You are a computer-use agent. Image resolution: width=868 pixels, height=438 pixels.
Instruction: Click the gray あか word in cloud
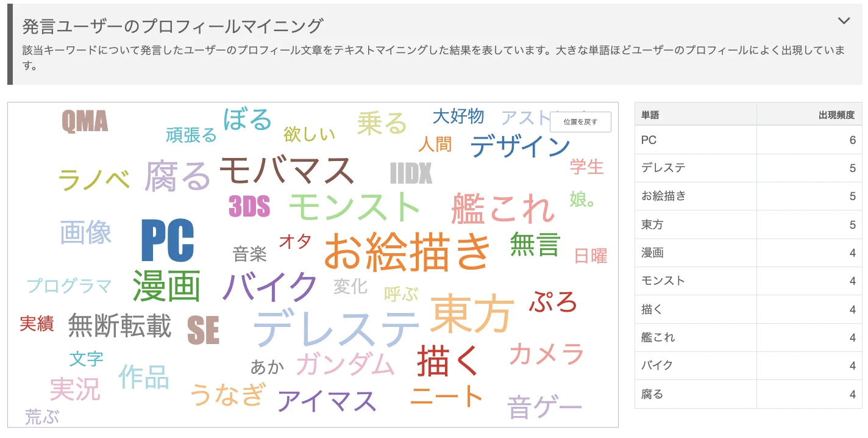tap(267, 367)
